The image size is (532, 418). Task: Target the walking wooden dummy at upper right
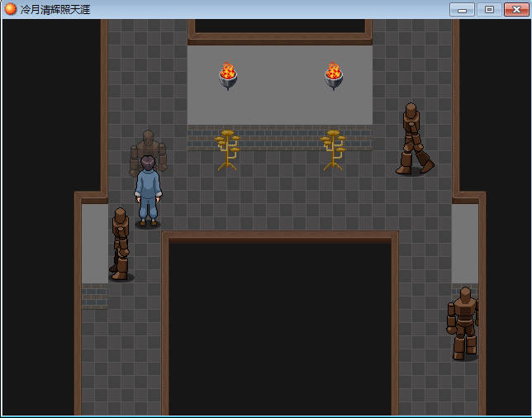[412, 139]
